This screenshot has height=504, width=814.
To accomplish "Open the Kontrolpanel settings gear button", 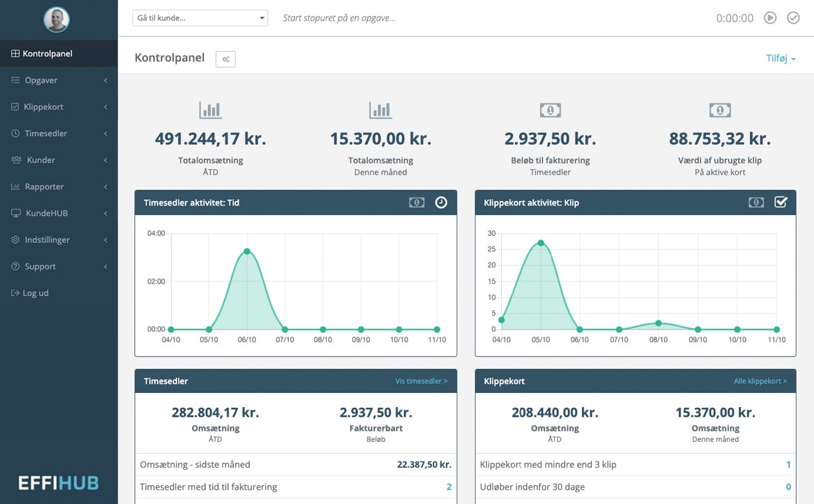I will [x=225, y=59].
